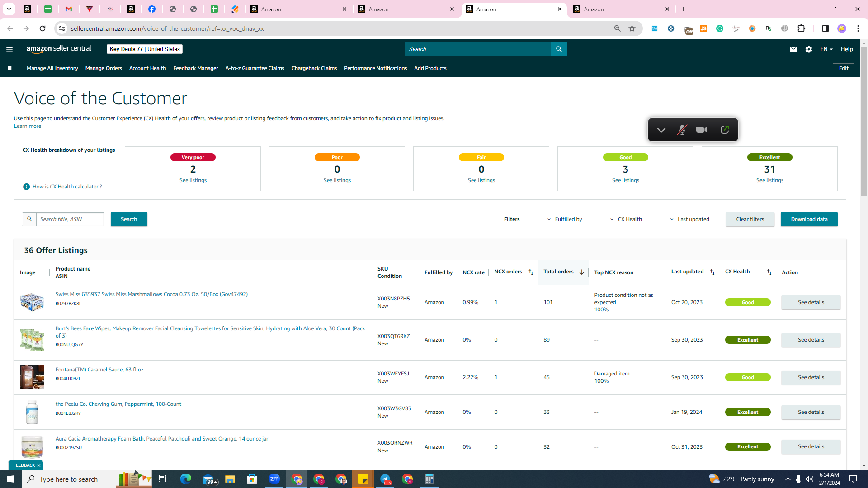
Task: Open Chargeback Claims
Action: click(314, 68)
